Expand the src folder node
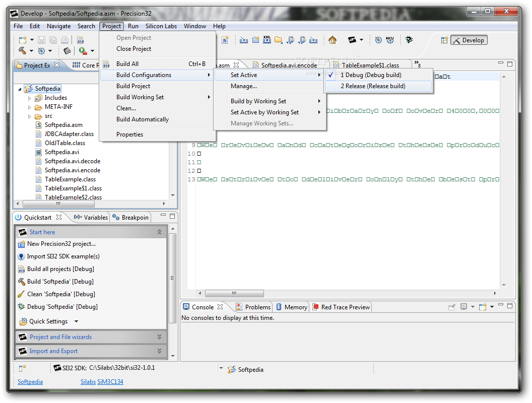The image size is (532, 403). pyautogui.click(x=30, y=116)
